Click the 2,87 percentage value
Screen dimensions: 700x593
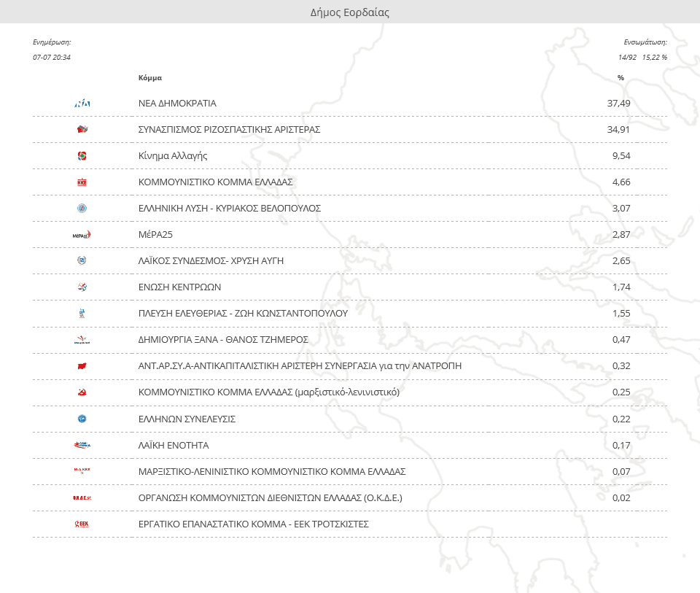pos(621,235)
